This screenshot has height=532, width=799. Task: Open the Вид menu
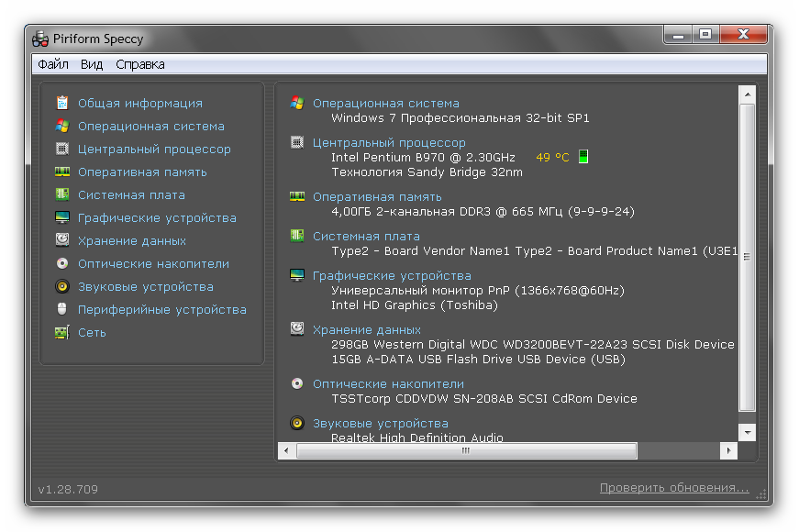92,64
